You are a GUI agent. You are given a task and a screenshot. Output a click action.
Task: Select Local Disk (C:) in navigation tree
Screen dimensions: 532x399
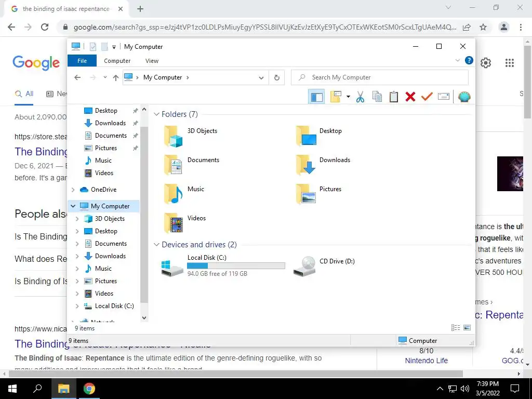(x=114, y=306)
